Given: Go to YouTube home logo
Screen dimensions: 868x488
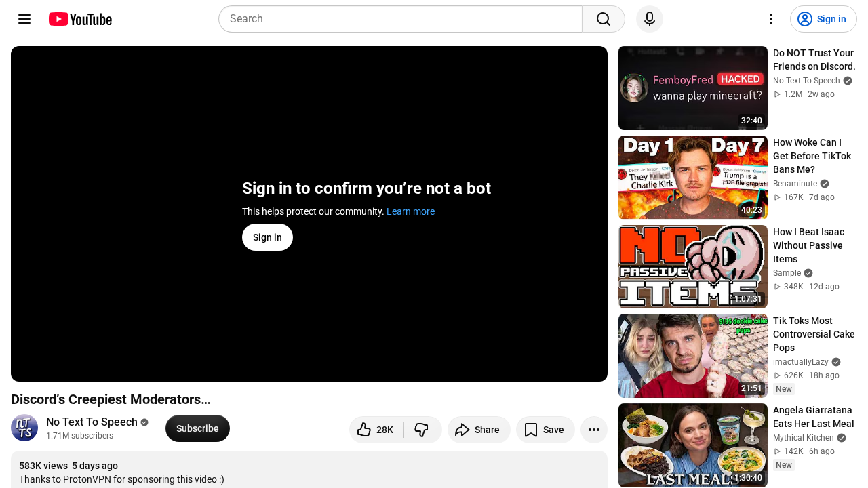Looking at the screenshot, I should (x=80, y=19).
